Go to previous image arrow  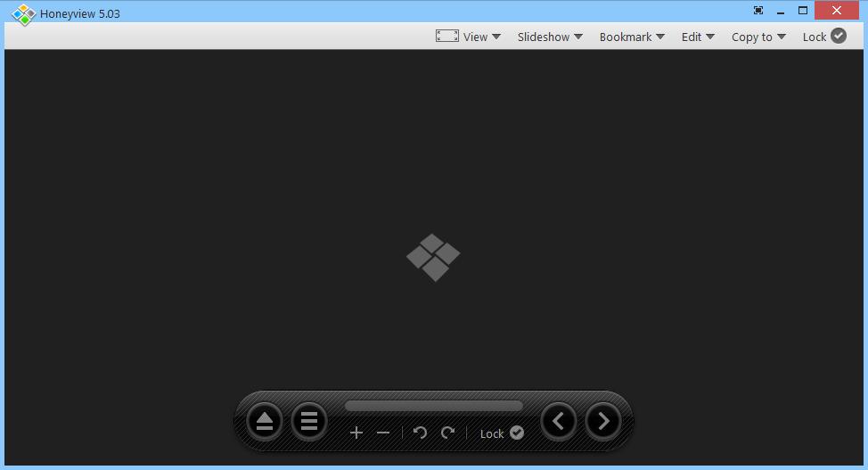pyautogui.click(x=559, y=421)
